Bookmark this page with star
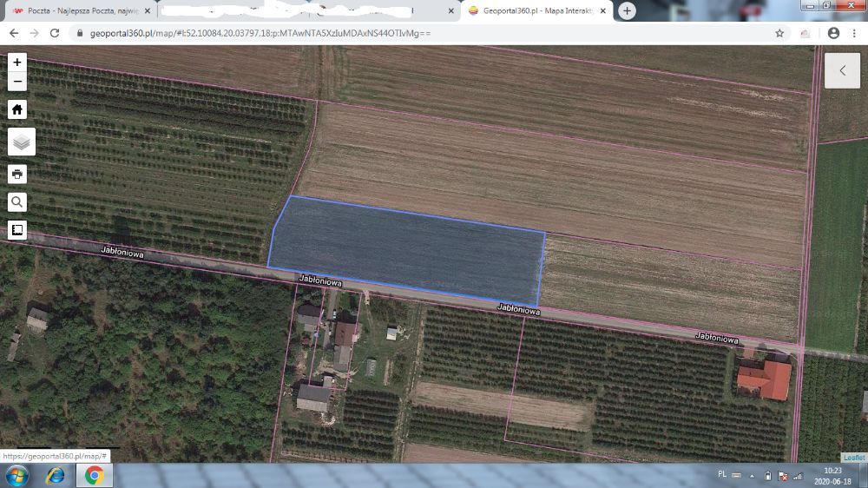 click(779, 33)
